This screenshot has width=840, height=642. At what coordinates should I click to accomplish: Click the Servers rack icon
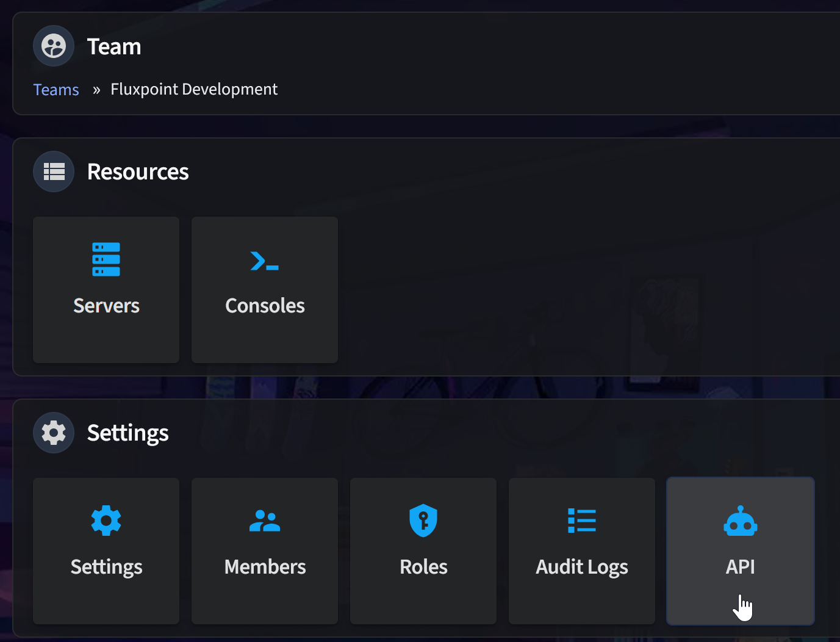pos(106,259)
